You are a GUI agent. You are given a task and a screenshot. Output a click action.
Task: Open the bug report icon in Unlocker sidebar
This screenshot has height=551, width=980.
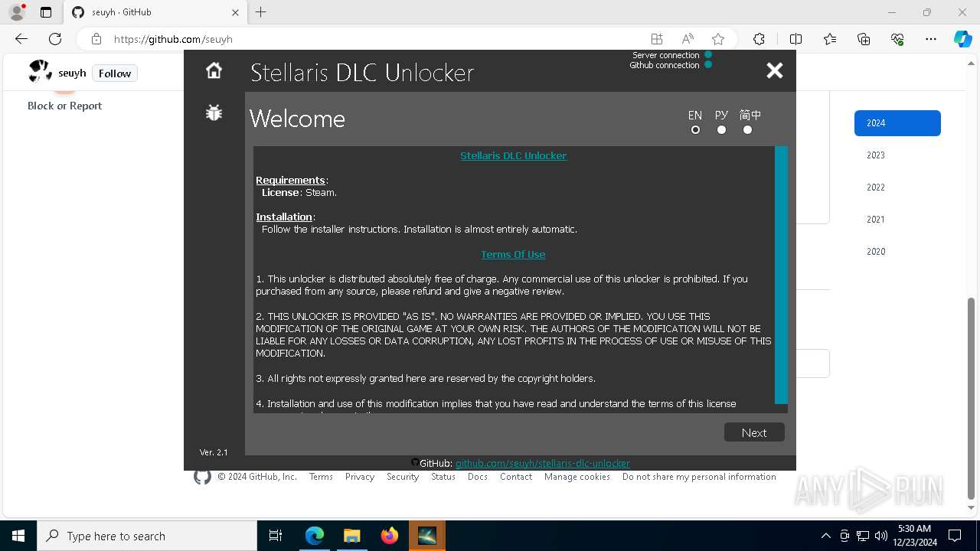(x=214, y=112)
